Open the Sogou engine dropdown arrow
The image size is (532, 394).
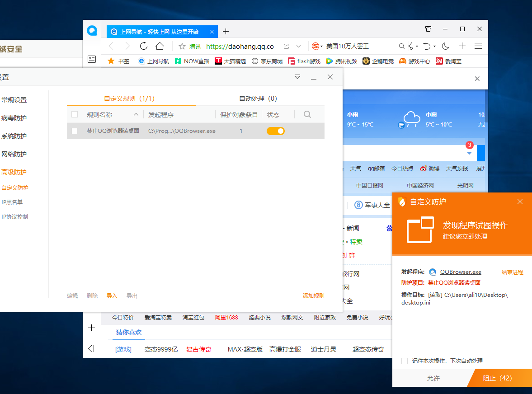point(322,47)
